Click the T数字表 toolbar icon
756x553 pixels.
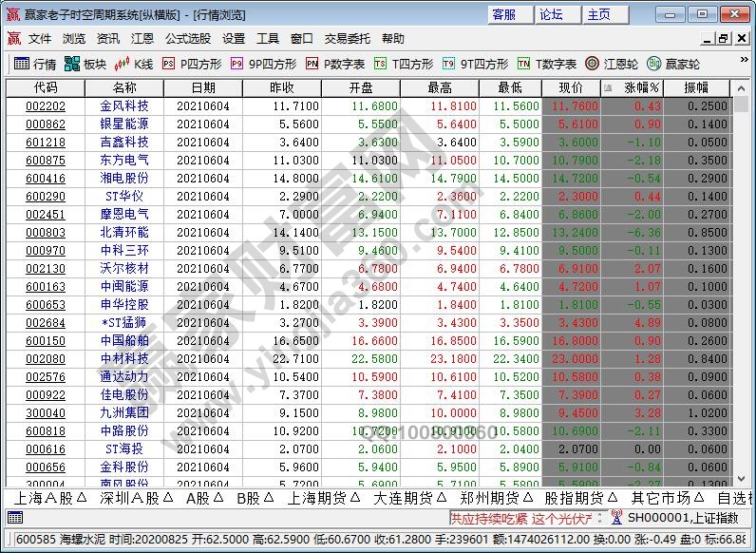point(547,64)
